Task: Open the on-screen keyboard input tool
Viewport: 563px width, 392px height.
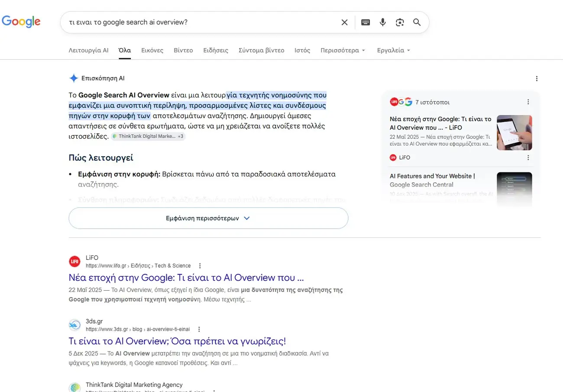Action: point(366,23)
